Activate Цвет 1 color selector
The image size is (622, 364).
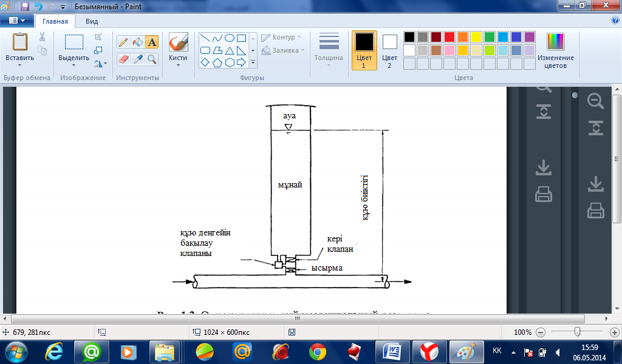364,51
